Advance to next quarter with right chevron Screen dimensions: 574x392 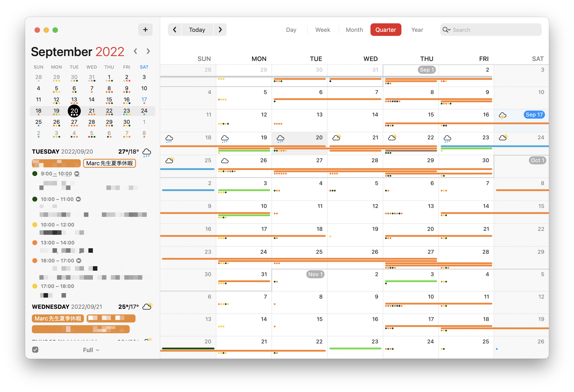point(220,30)
